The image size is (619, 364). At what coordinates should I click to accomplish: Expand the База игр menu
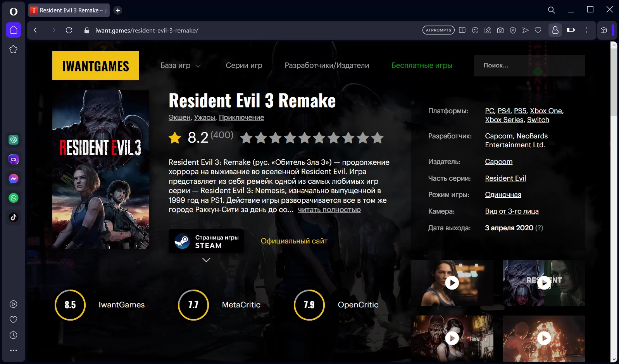pyautogui.click(x=181, y=66)
